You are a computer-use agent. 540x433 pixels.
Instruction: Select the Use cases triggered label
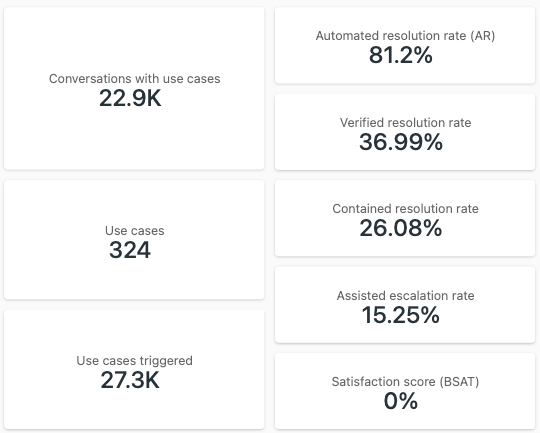pos(135,361)
